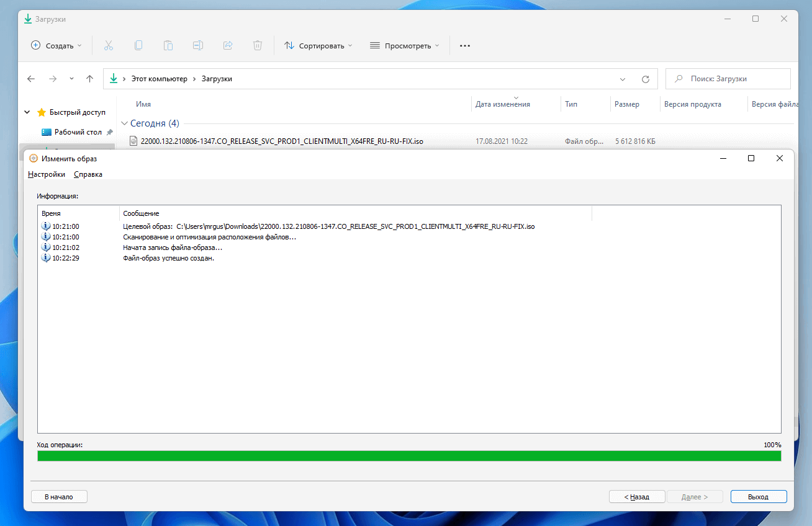
Task: Click the Cut scissors icon
Action: (x=109, y=45)
